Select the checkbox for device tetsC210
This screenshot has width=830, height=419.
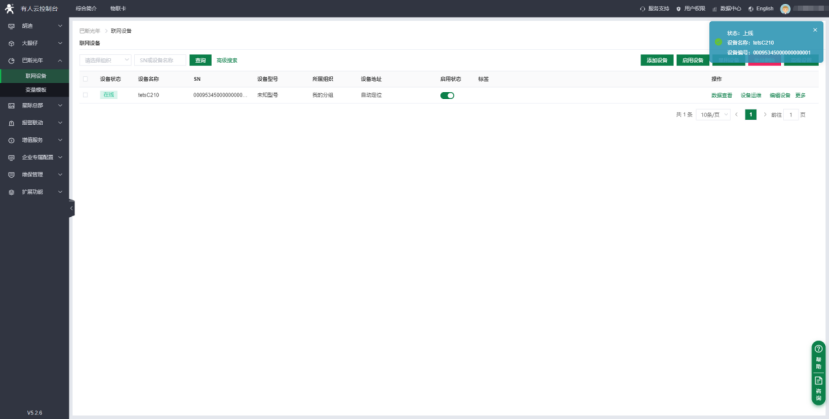tap(85, 95)
